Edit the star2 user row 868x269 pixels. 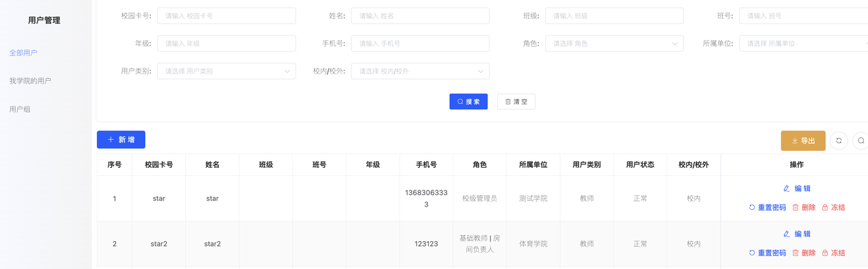click(797, 234)
